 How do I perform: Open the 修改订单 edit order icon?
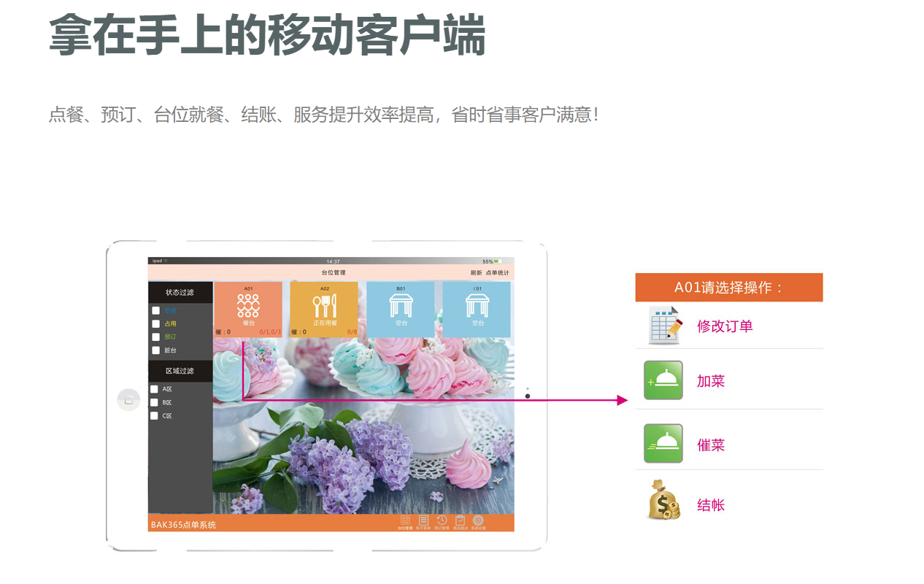point(664,326)
